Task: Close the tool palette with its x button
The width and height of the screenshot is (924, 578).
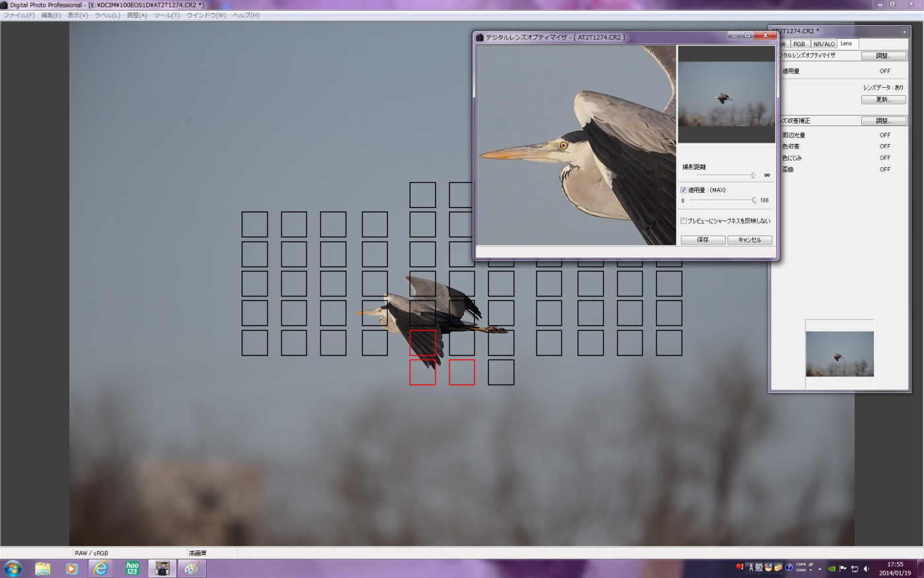Action: click(x=904, y=32)
